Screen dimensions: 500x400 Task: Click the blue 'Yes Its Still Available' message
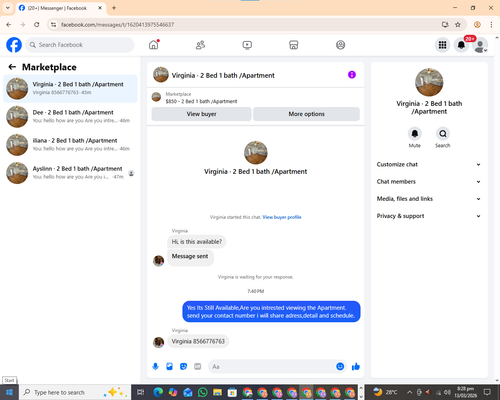[271, 312]
